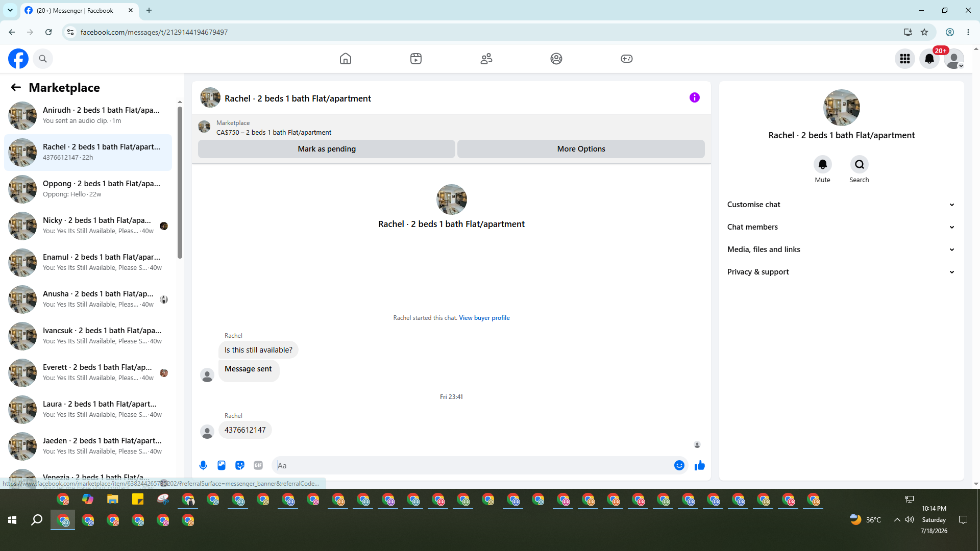980x551 pixels.
Task: Focus the Aa message input field
Action: click(472, 465)
